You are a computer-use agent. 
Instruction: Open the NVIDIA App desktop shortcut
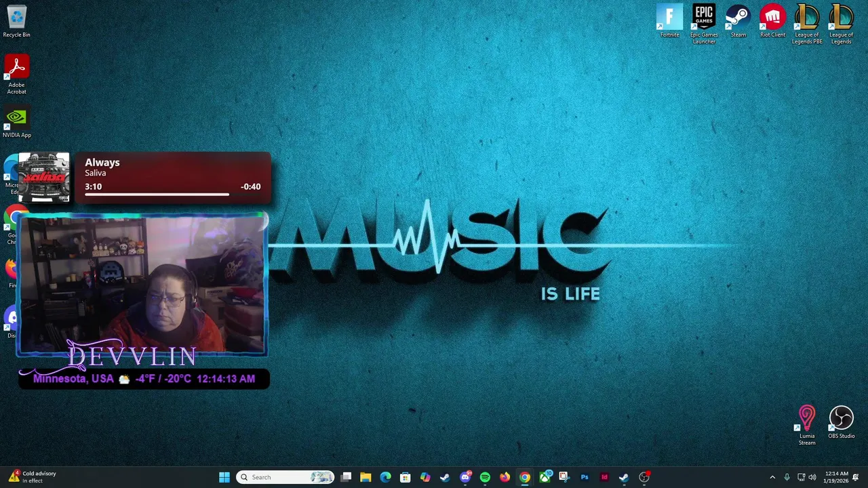click(16, 123)
